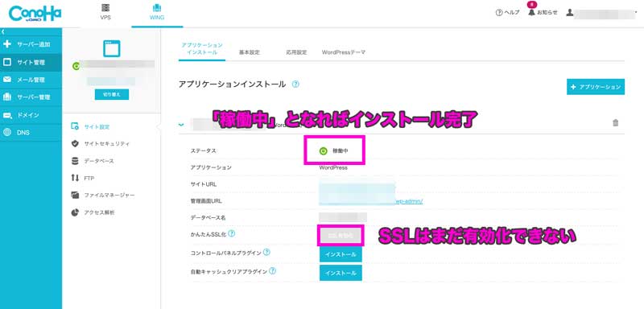
Task: Click help icon beside アプリケーションインストール heading
Action: (295, 84)
